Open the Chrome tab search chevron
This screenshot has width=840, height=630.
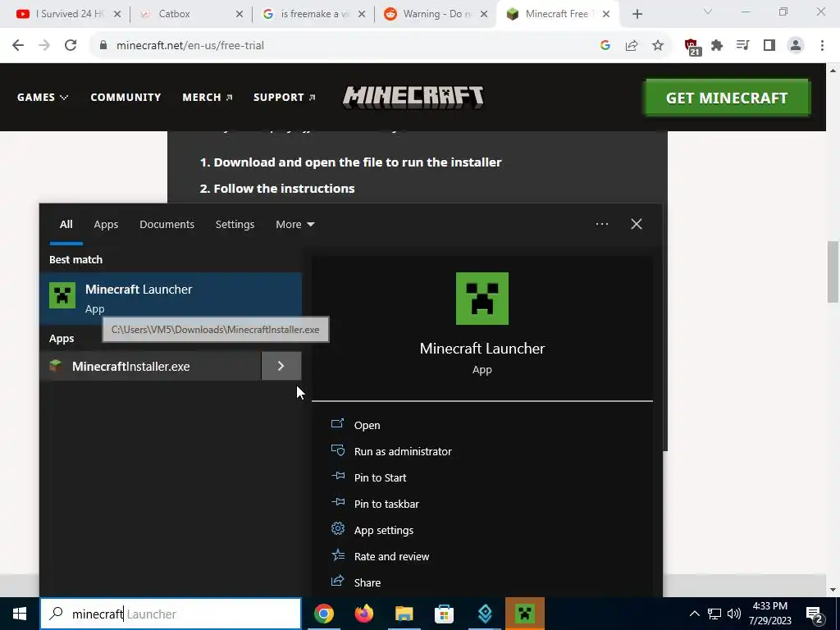pos(708,12)
